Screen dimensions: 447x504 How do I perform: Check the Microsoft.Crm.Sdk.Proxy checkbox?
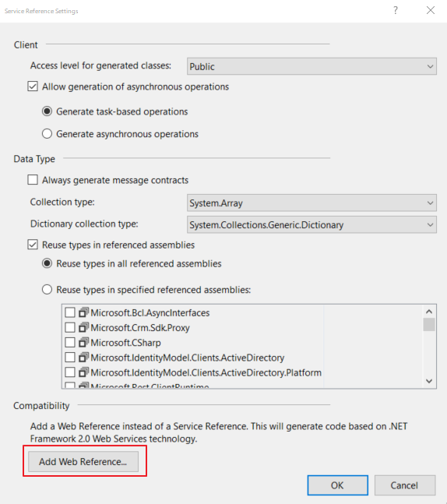click(70, 327)
